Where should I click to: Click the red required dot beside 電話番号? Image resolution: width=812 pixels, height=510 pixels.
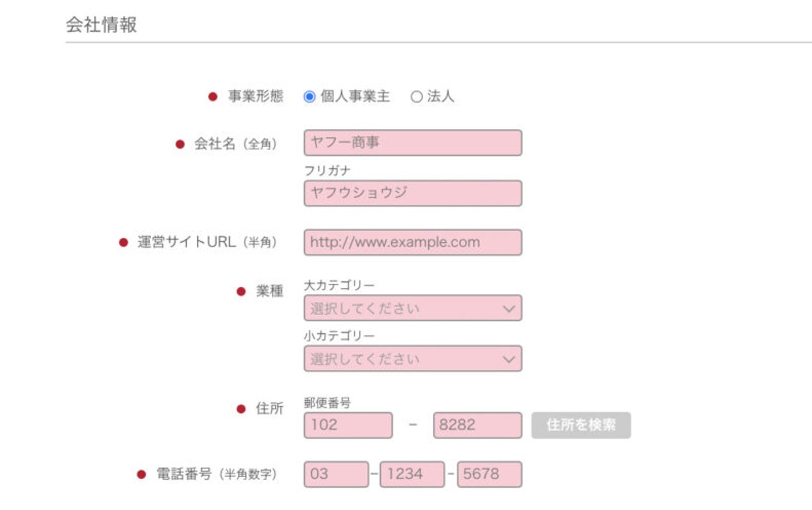141,474
